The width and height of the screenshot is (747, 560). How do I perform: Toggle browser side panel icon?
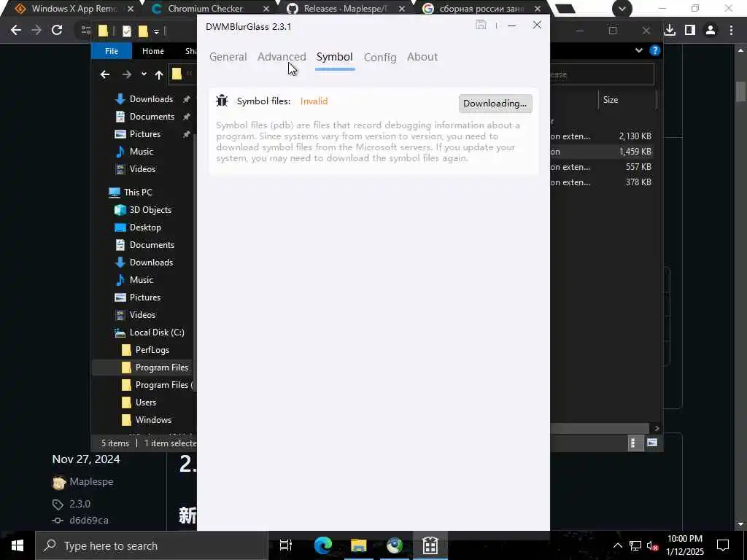coord(690,30)
